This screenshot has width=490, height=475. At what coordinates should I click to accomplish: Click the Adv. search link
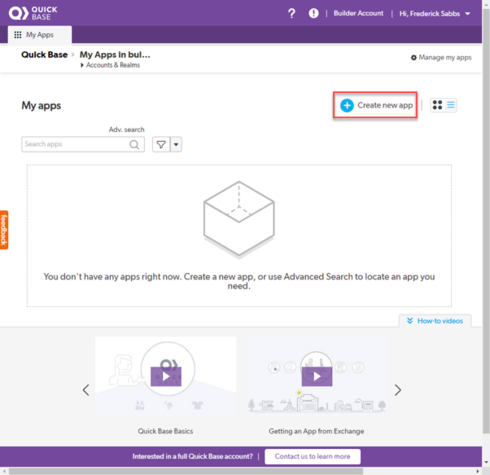[127, 130]
